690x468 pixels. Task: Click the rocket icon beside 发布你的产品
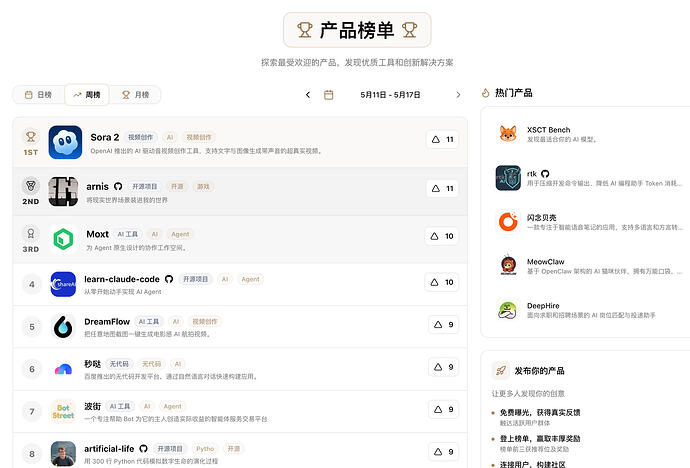click(x=501, y=371)
